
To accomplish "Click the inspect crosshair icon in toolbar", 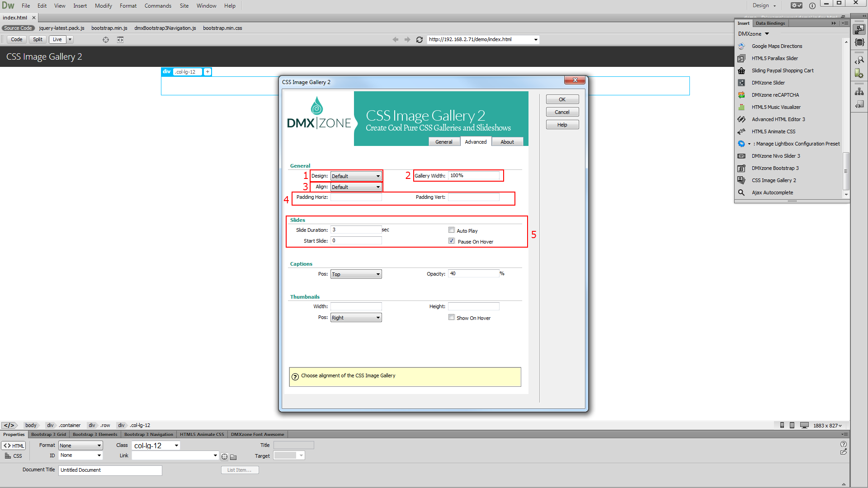I will click(106, 40).
